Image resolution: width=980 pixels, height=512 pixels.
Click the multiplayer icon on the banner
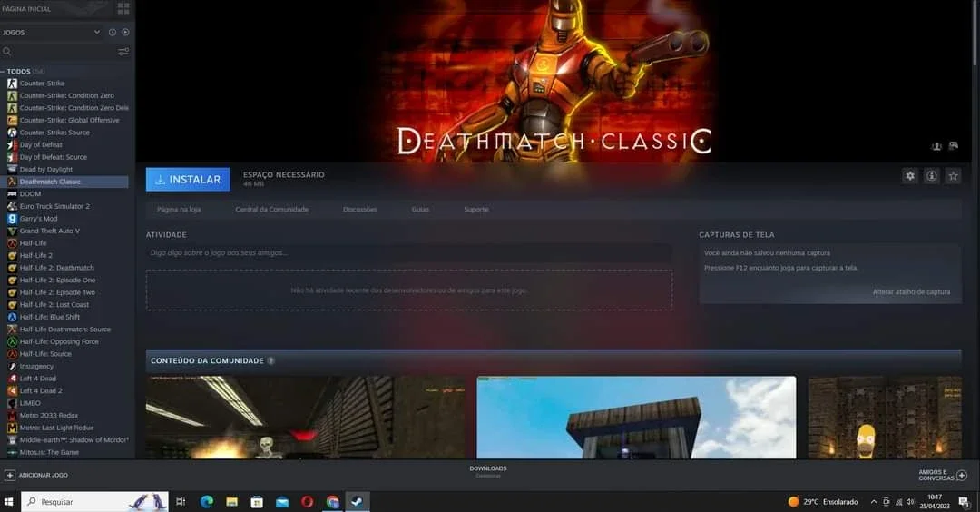tap(936, 146)
